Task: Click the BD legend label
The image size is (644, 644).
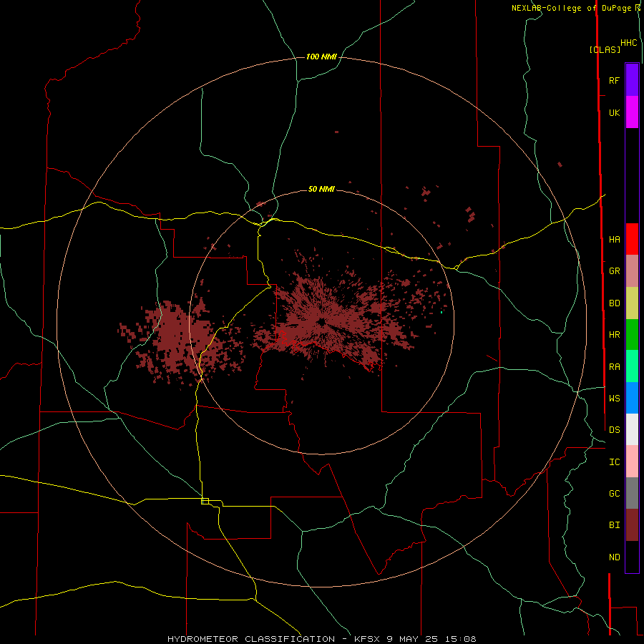Action: [x=614, y=303]
